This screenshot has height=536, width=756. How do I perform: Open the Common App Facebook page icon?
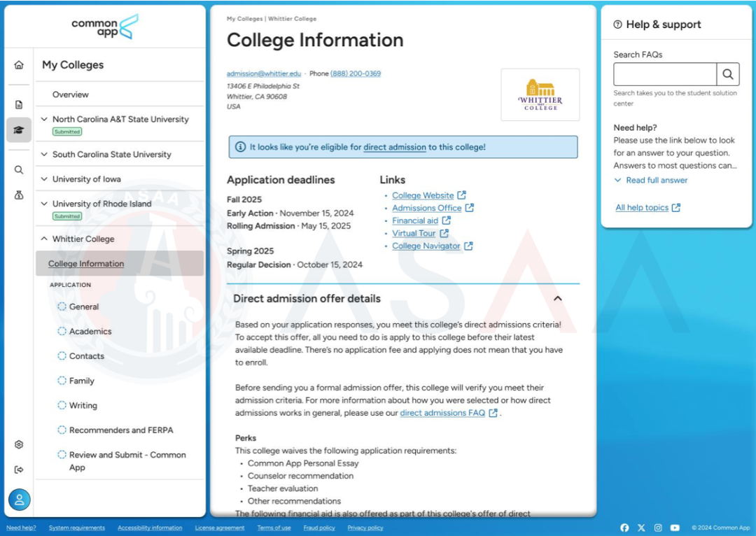point(624,528)
